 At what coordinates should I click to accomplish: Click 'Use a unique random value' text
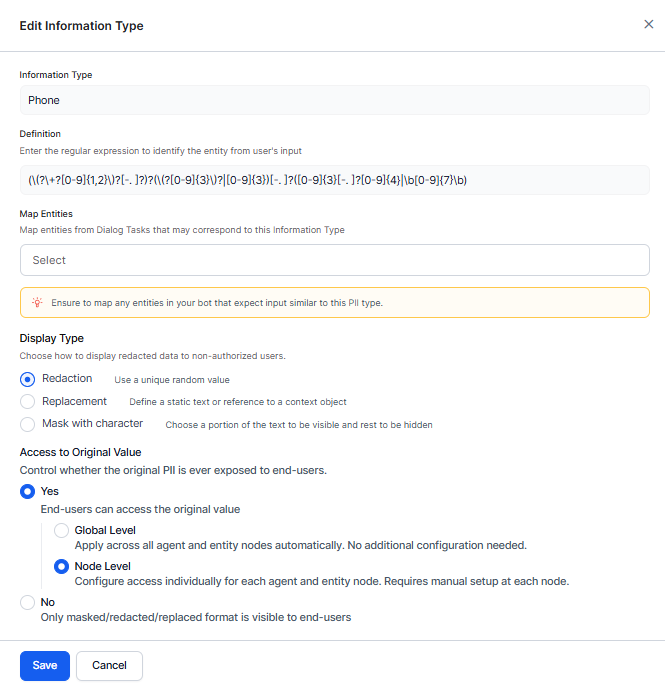[x=172, y=380]
